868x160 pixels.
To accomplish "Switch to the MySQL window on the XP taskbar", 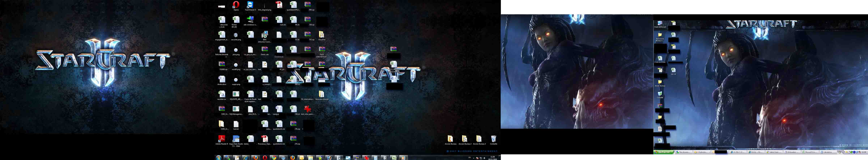I will click(x=756, y=152).
